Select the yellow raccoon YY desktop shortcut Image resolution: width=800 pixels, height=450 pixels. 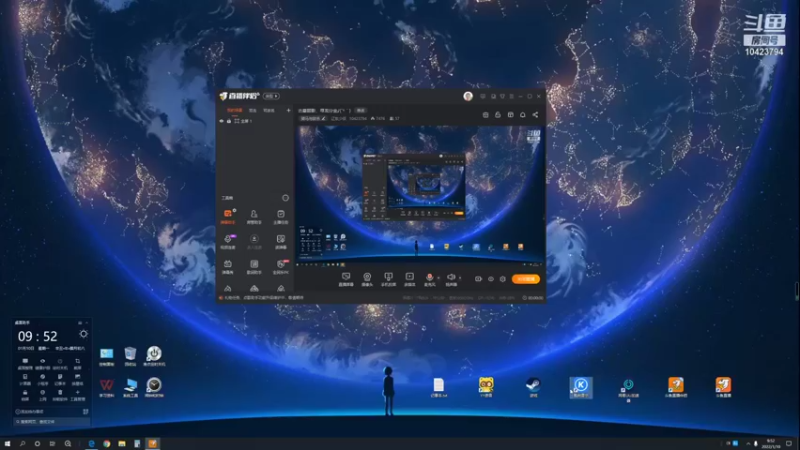coord(486,385)
